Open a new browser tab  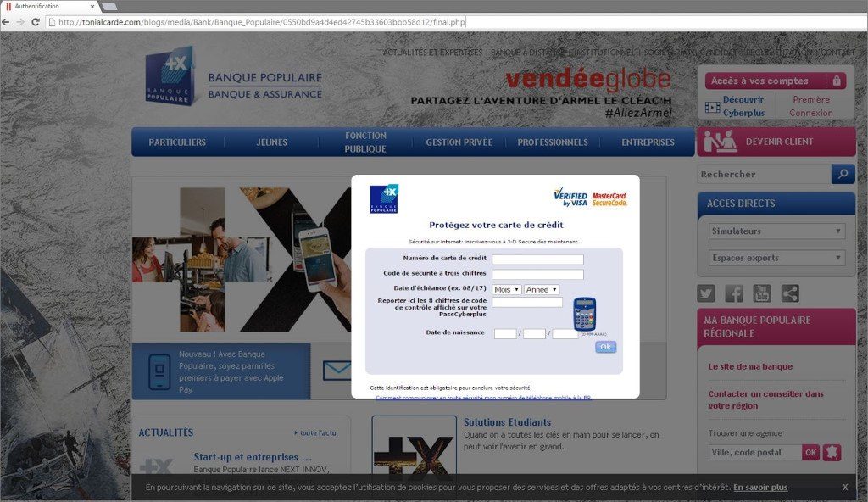(109, 6)
